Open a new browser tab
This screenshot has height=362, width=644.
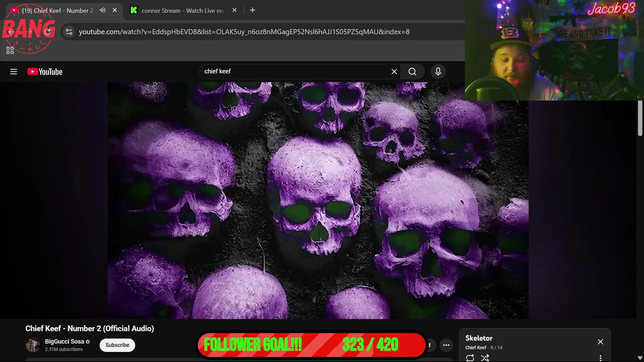click(x=253, y=10)
